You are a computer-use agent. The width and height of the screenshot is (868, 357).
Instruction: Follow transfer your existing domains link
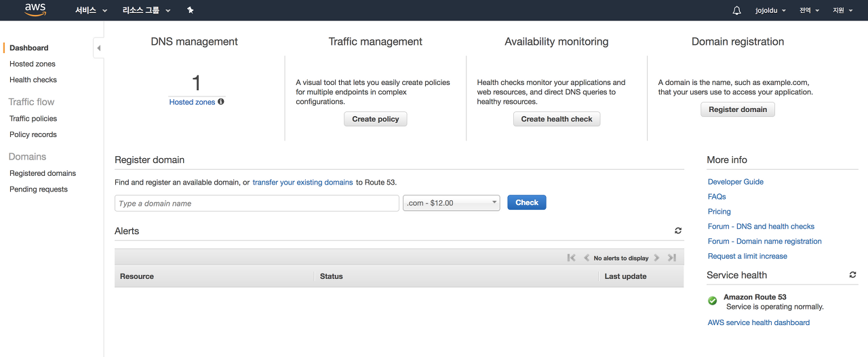click(x=302, y=183)
